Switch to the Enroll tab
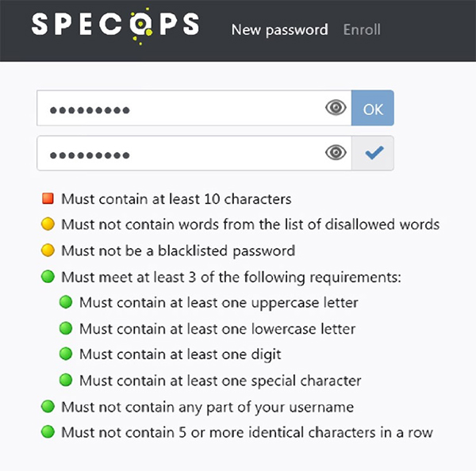476x471 pixels. click(362, 30)
